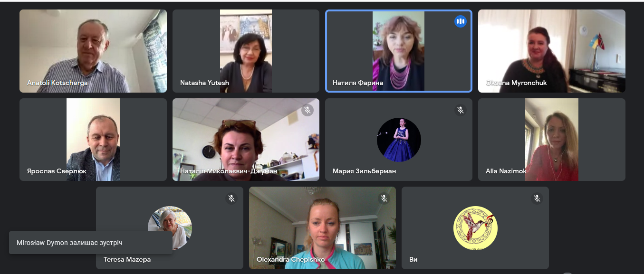This screenshot has width=644, height=274.
Task: Click muted mic icon on Мария Зильберман tile
Action: click(460, 110)
